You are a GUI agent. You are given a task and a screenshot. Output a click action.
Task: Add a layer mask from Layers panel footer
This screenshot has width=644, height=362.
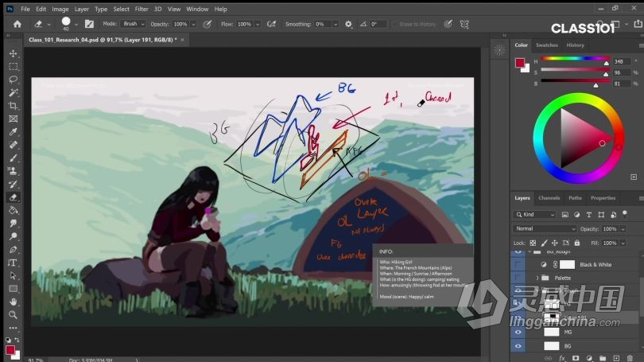576,358
